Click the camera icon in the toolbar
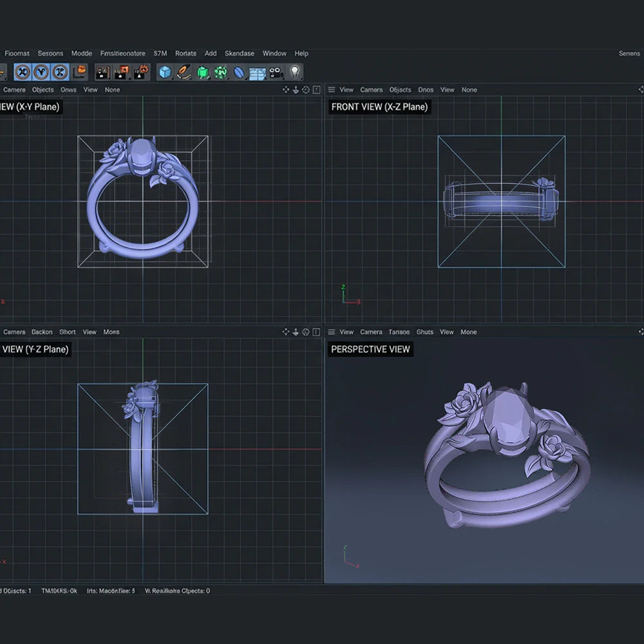644x644 pixels. click(x=276, y=72)
